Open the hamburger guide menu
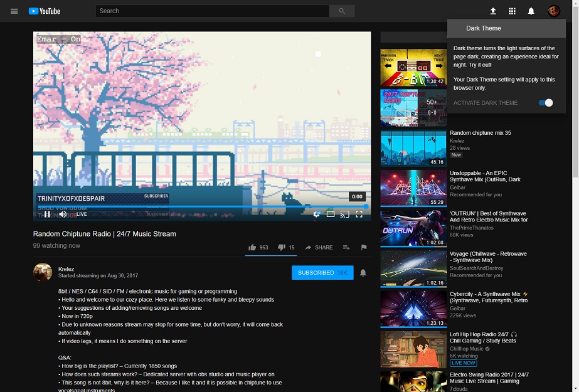 (14, 11)
